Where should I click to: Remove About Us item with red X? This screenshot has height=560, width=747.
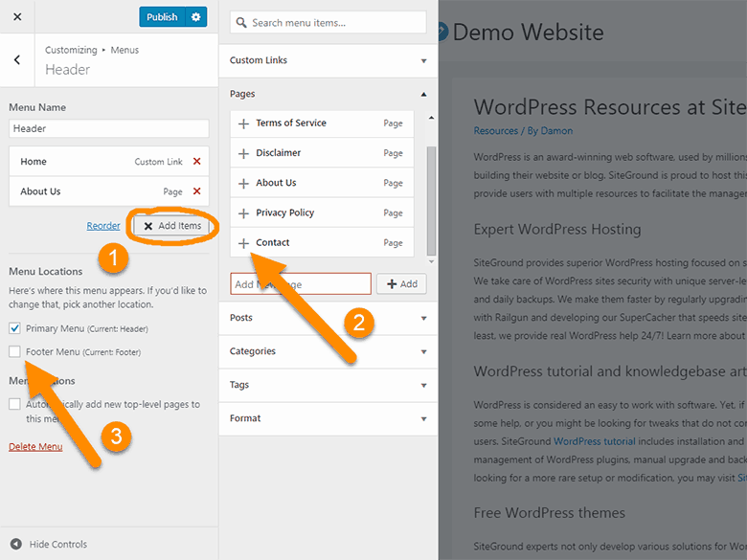click(x=196, y=190)
